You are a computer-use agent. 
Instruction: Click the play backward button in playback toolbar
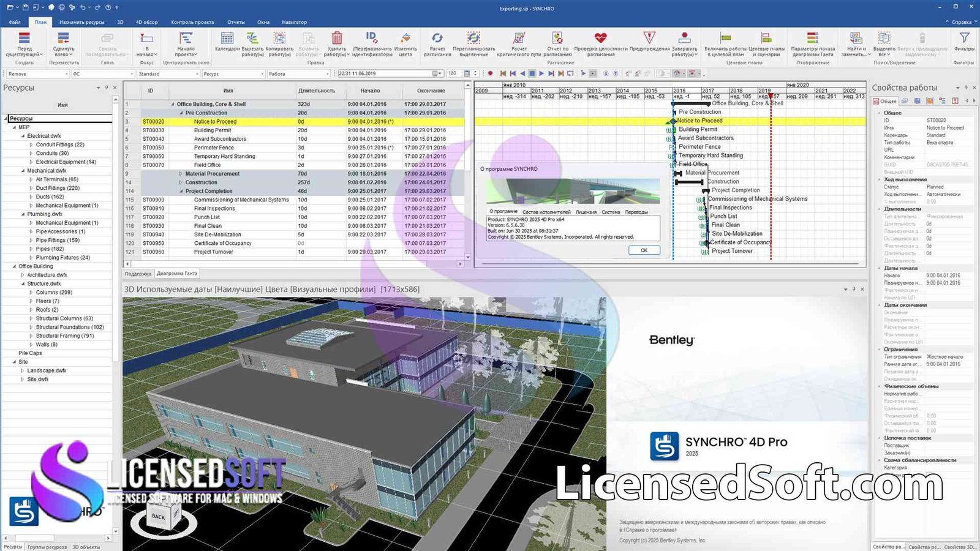522,73
